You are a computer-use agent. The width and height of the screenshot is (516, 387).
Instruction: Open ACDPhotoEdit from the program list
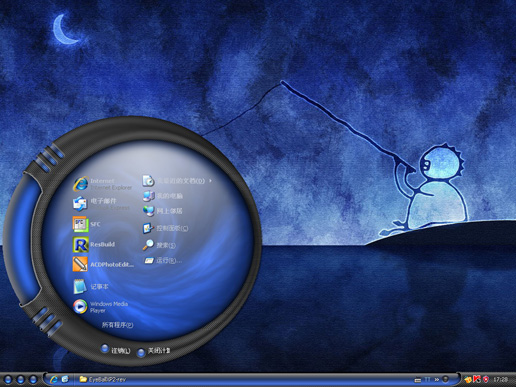103,264
